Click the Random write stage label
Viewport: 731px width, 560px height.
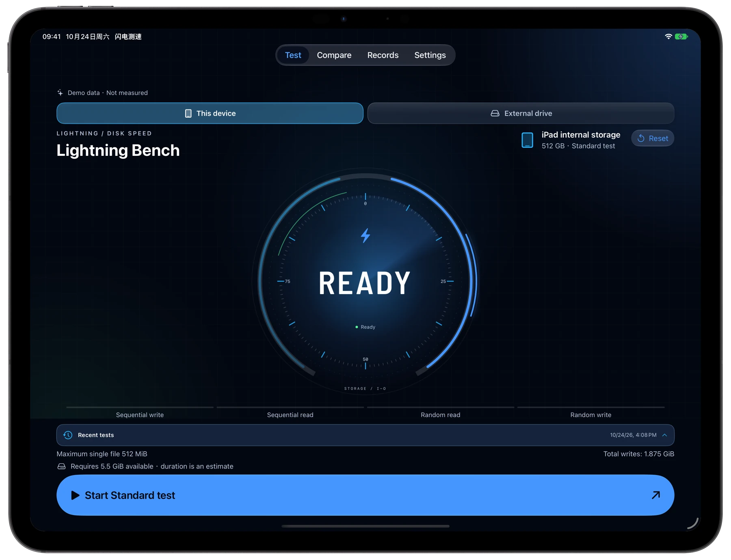pyautogui.click(x=590, y=415)
